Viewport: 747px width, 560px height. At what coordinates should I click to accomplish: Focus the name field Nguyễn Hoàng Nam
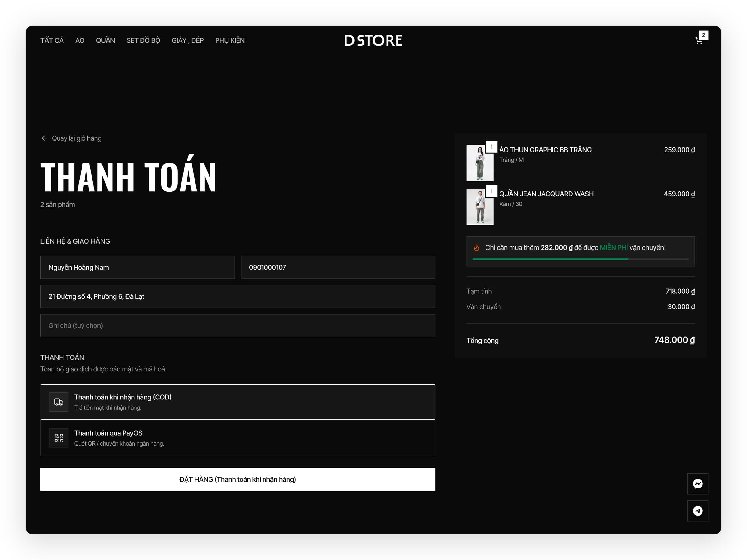coord(138,267)
